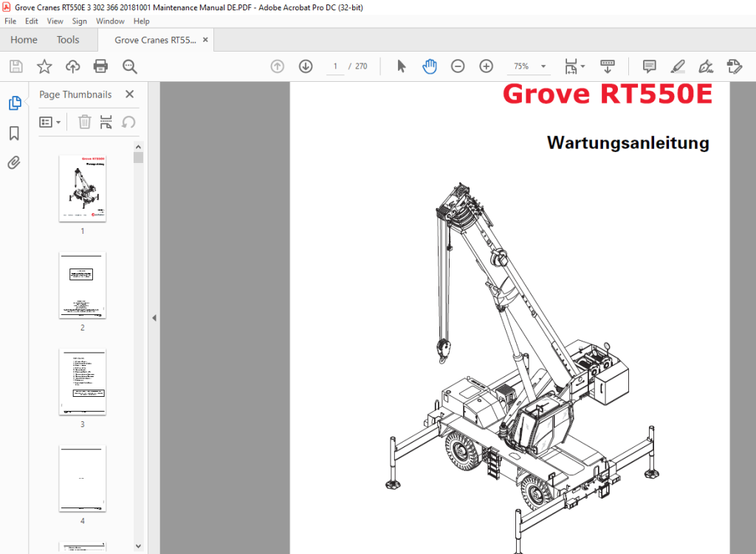This screenshot has height=554, width=756.
Task: Activate the Hand pan tool
Action: 429,66
